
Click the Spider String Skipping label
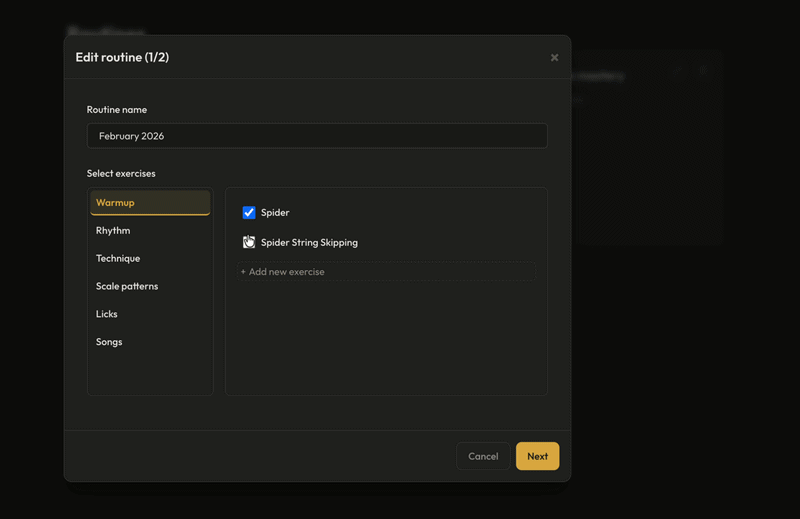tap(309, 242)
